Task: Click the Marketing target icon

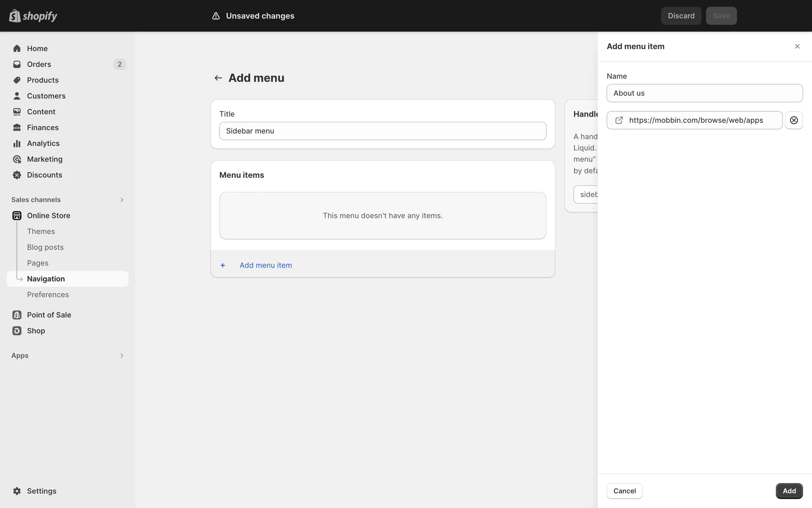Action: click(17, 159)
